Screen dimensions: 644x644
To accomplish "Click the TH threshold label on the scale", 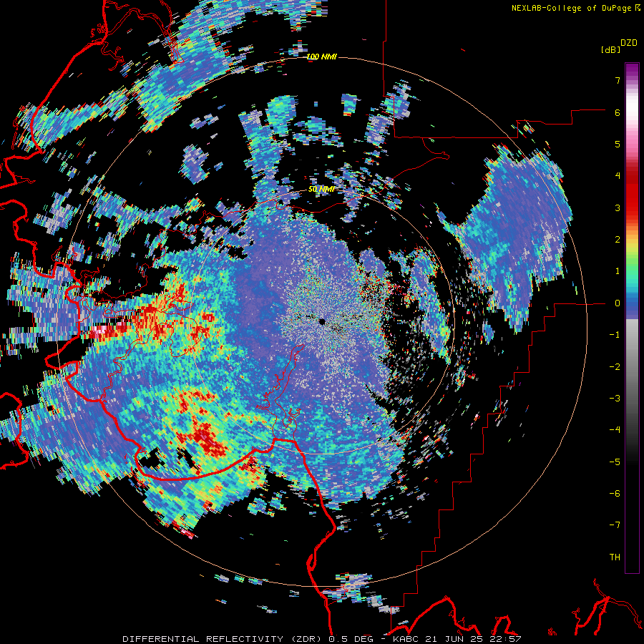I will coord(615,557).
